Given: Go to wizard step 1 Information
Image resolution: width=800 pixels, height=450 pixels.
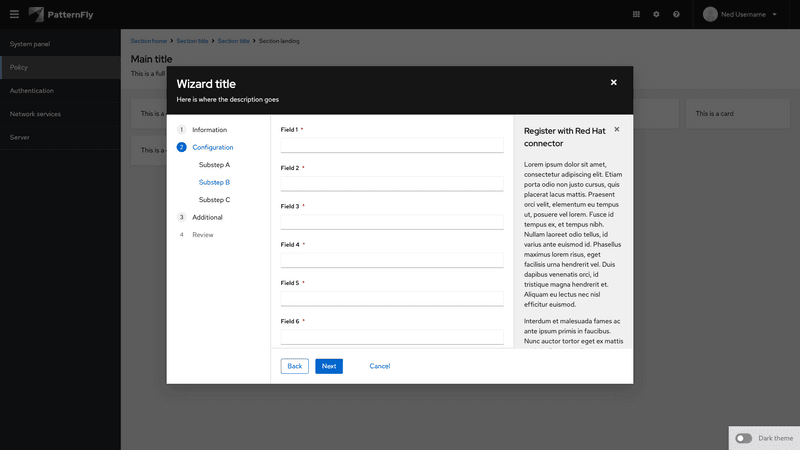Looking at the screenshot, I should coord(209,130).
